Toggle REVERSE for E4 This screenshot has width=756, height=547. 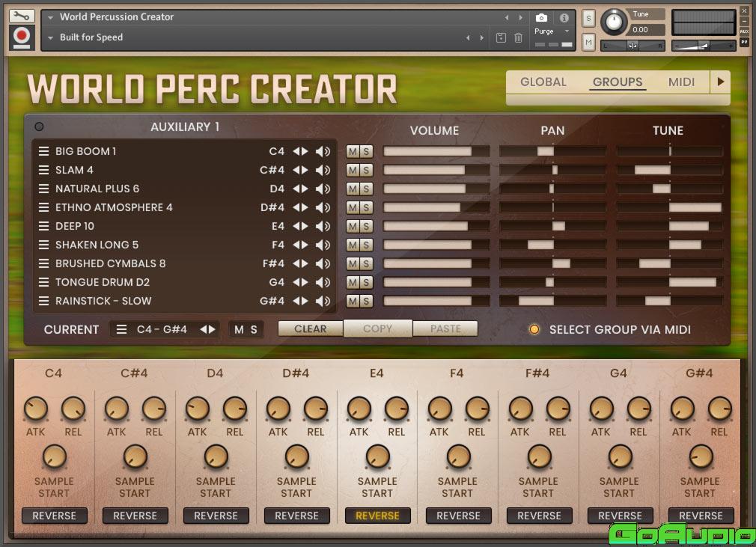[377, 516]
